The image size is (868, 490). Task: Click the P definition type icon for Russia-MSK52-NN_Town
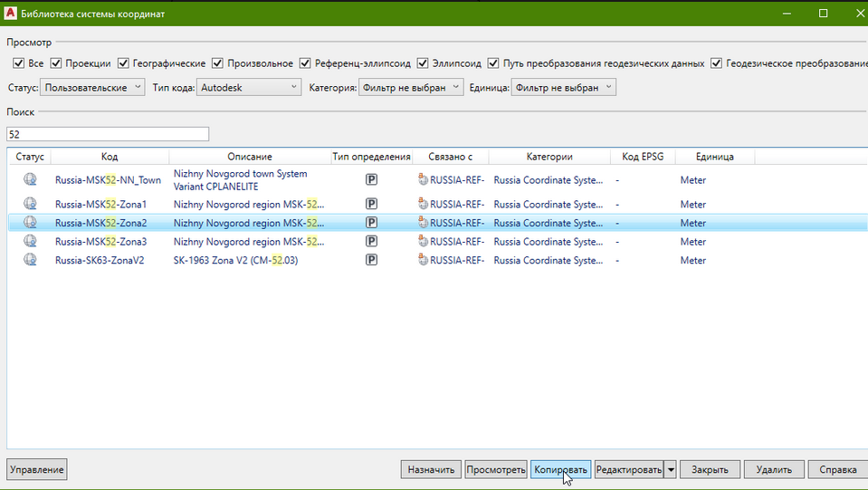pyautogui.click(x=371, y=179)
